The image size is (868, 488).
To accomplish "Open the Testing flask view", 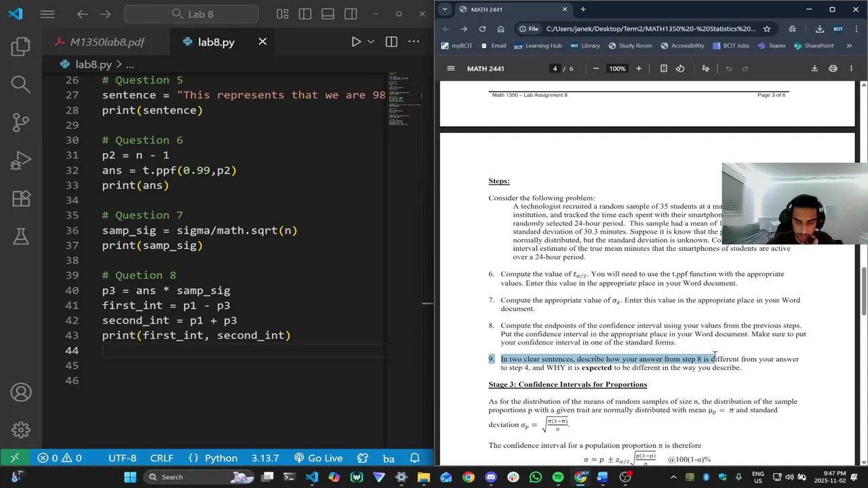I will click(x=21, y=237).
